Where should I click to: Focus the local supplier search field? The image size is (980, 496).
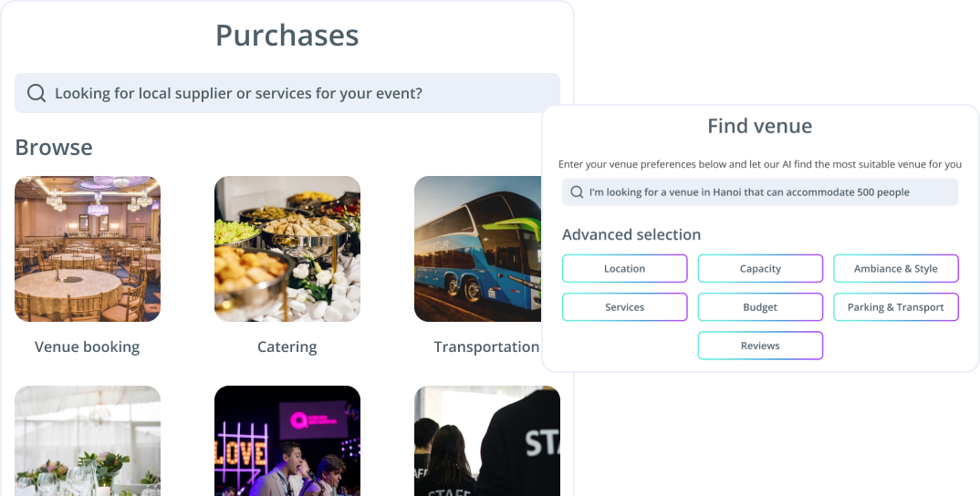point(301,93)
